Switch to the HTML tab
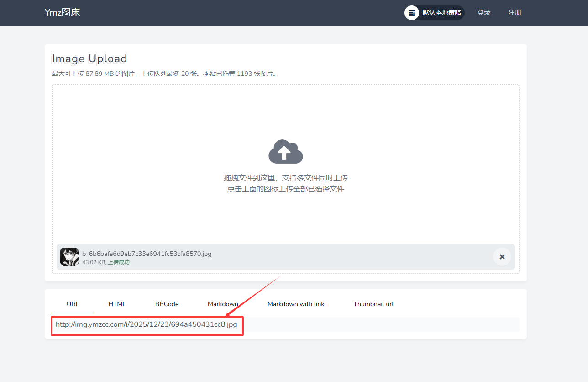 pyautogui.click(x=117, y=304)
